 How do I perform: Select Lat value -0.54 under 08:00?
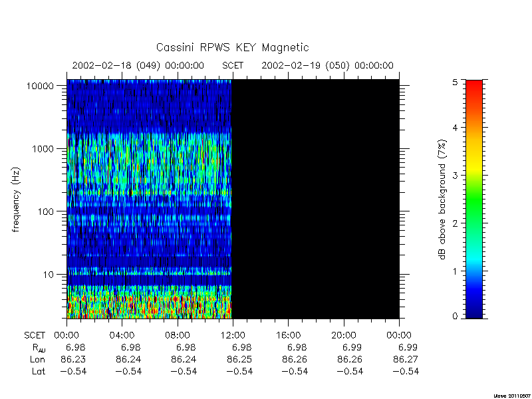[x=184, y=371]
